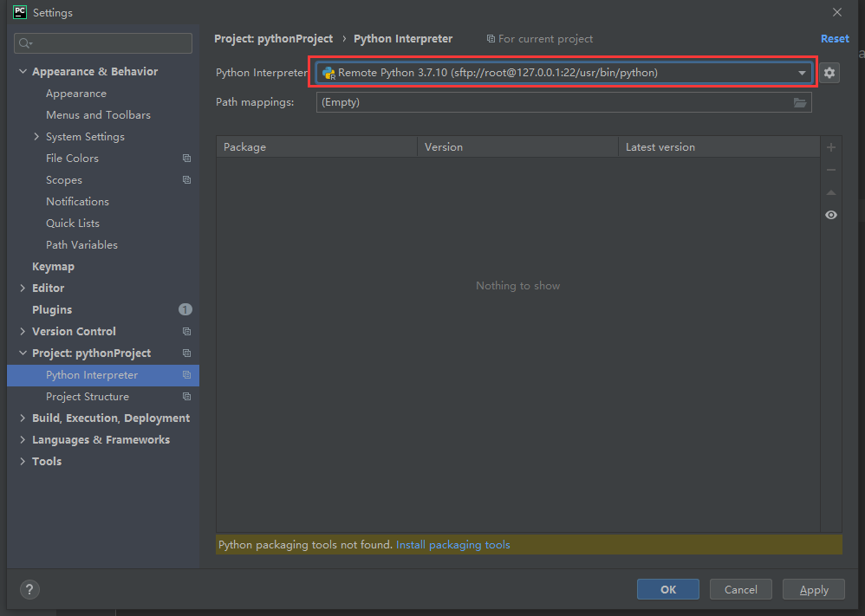Open the Keymap settings page

[53, 267]
